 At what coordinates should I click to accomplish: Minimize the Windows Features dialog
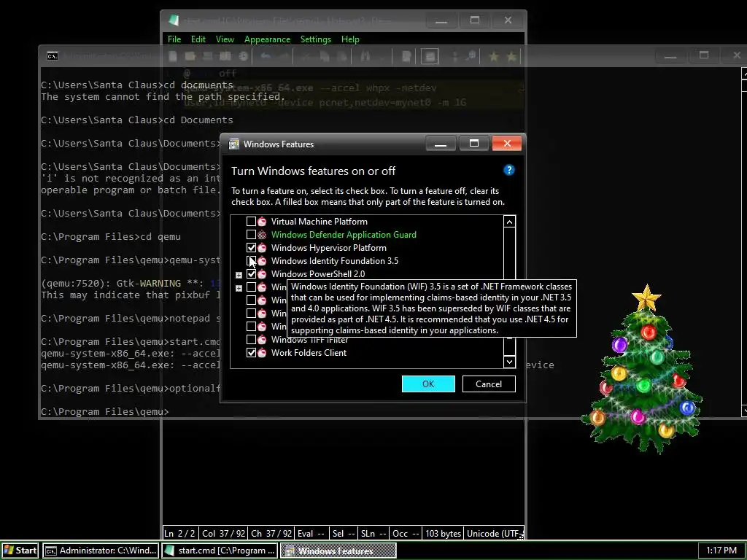click(x=441, y=144)
